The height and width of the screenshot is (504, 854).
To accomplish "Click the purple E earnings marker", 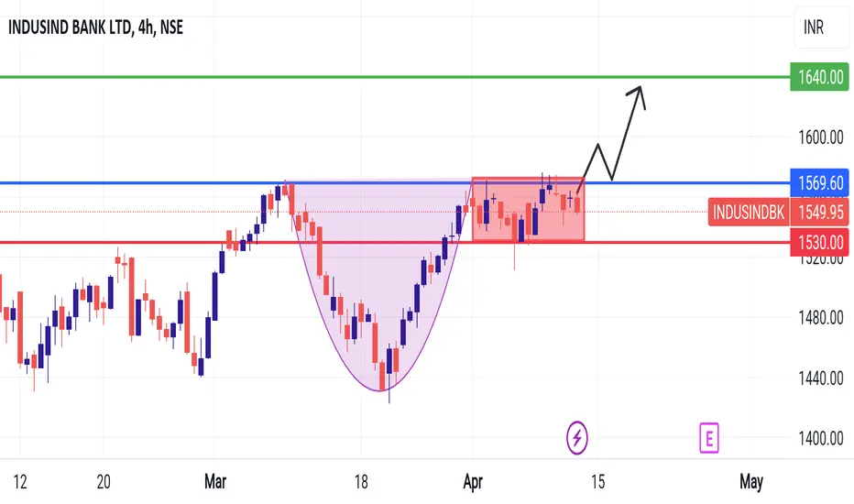I will coord(709,438).
